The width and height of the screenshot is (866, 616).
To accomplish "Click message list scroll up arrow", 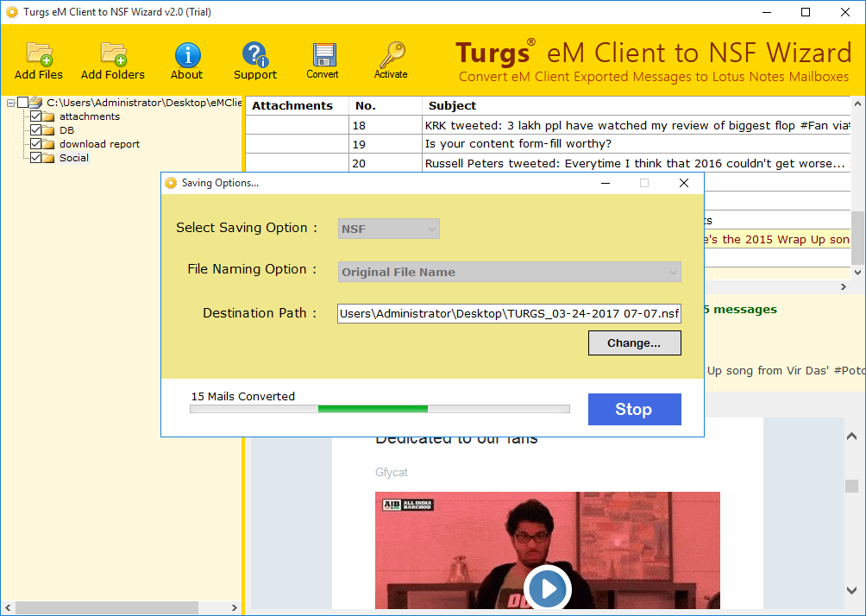I will [857, 104].
